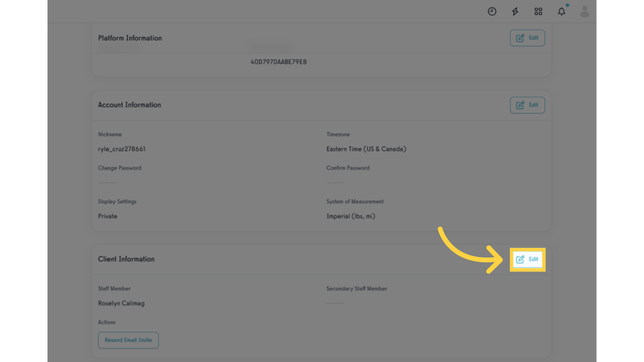644x362 pixels.
Task: Click the lightning bolt quick actions icon
Action: (515, 11)
